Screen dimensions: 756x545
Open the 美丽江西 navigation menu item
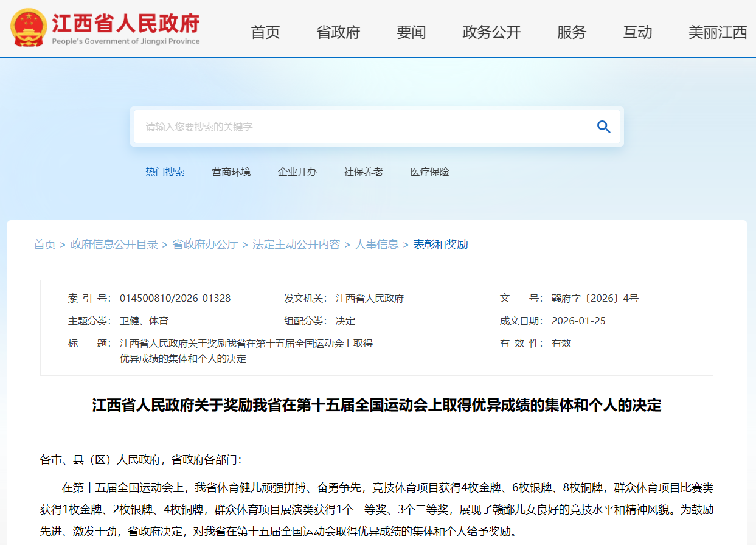[718, 32]
